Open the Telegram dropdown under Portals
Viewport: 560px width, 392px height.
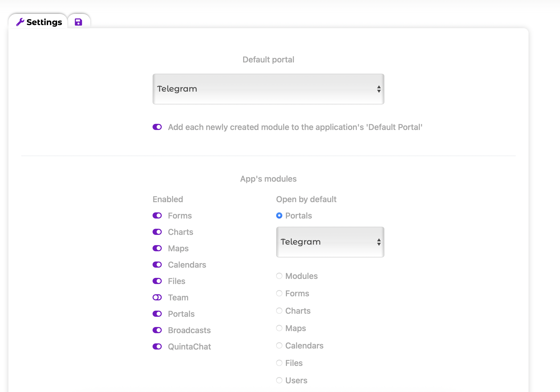tap(330, 242)
